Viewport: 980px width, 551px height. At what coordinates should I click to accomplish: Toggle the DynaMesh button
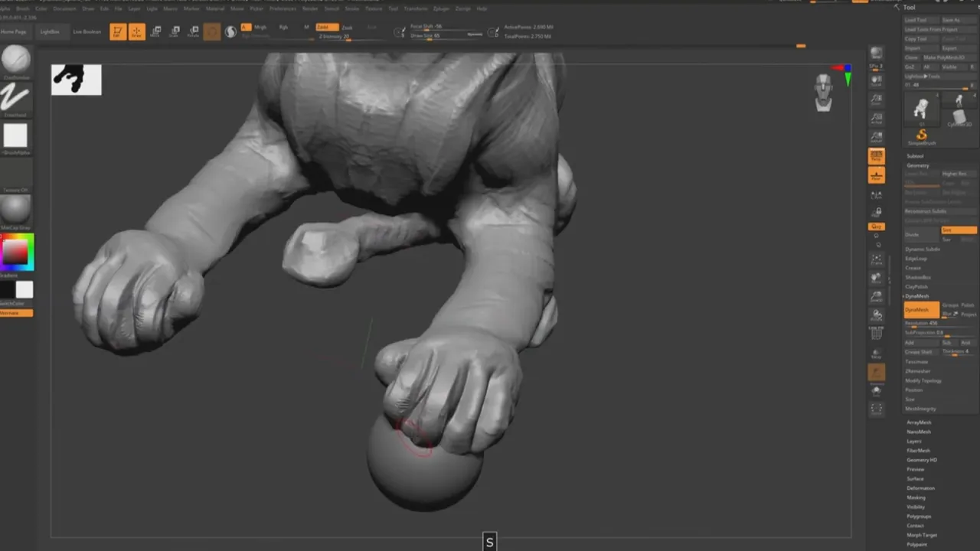pyautogui.click(x=921, y=310)
